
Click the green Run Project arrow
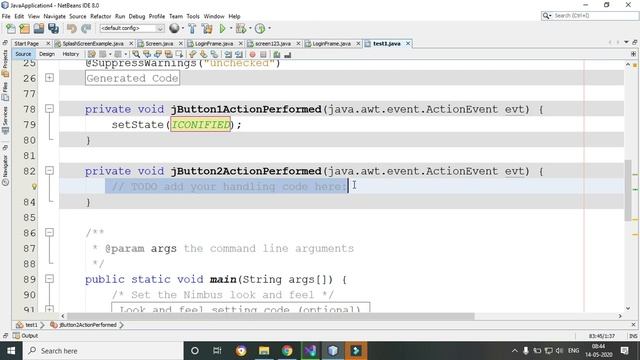coord(222,29)
